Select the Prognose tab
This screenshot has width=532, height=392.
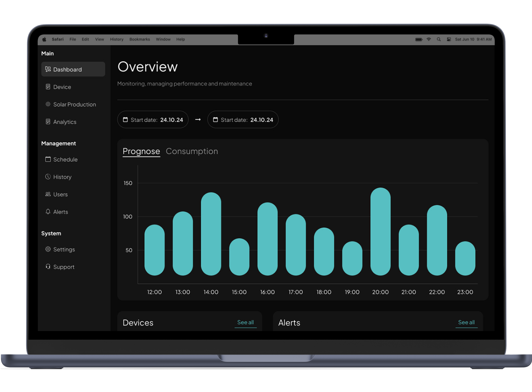(141, 151)
